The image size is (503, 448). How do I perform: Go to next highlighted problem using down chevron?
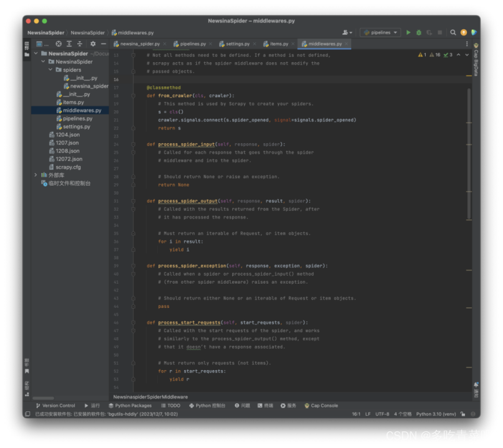[467, 55]
